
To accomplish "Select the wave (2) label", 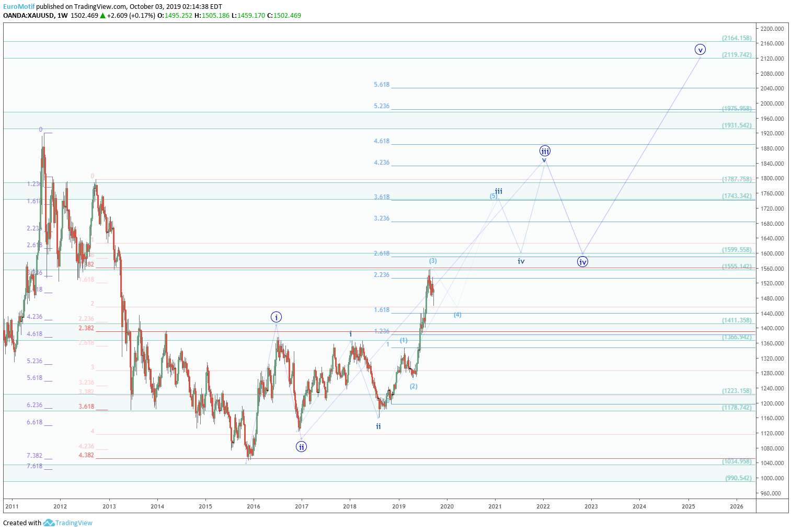I will click(x=414, y=386).
